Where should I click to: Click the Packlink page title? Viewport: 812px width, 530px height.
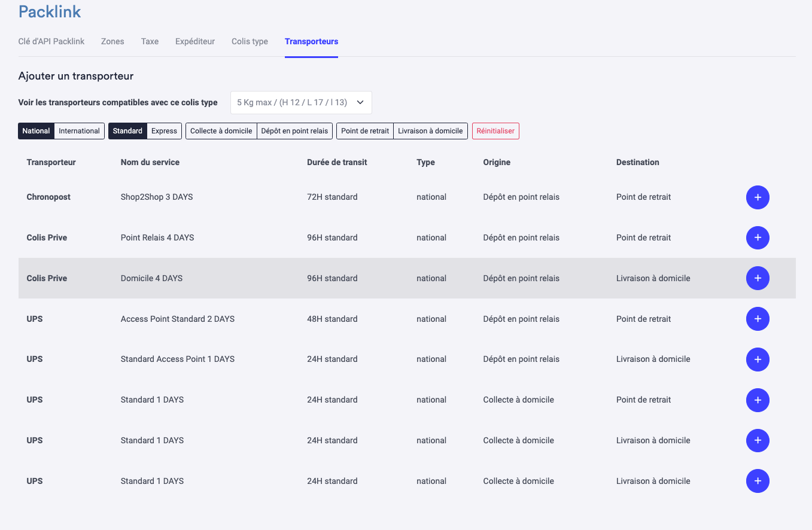pos(50,11)
